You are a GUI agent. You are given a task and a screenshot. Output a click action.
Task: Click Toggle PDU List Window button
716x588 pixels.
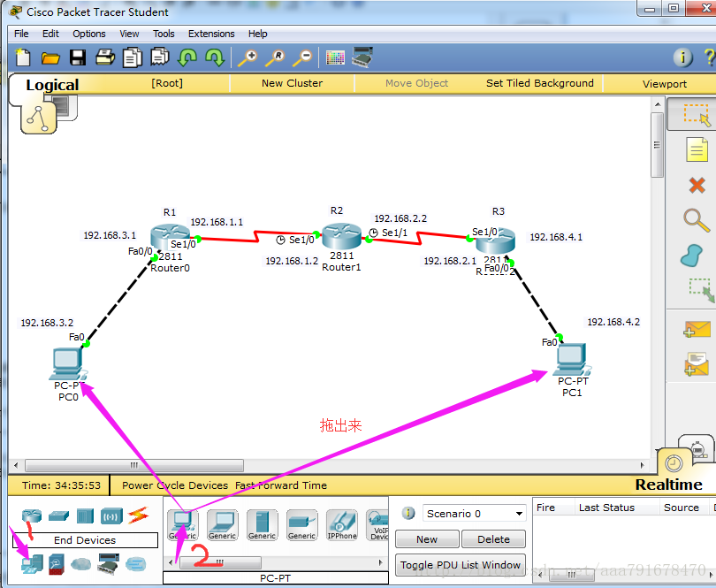461,565
